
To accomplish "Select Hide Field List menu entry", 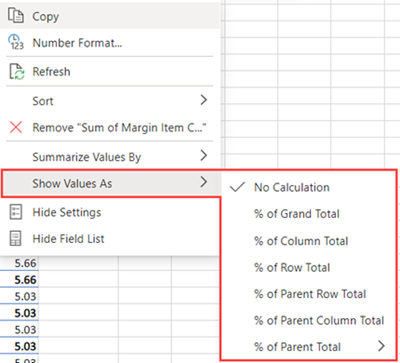I will pos(110,239).
